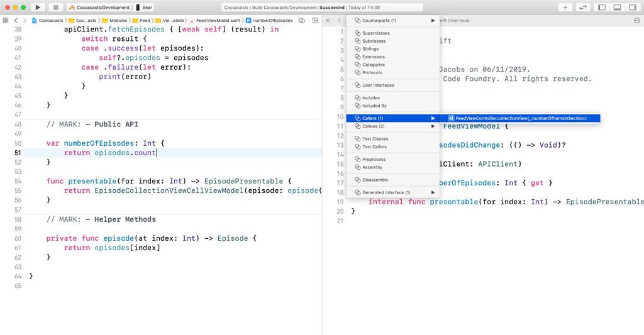Screen dimensions: 644x335
Task: Expand Generated Interface (1) submenu
Action: point(393,192)
